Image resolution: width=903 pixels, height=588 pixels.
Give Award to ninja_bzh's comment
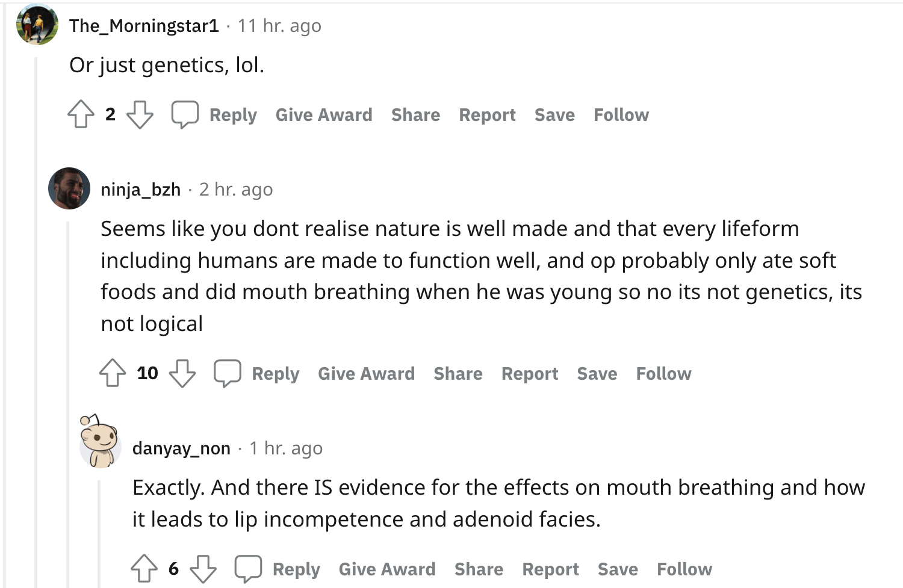click(x=366, y=374)
